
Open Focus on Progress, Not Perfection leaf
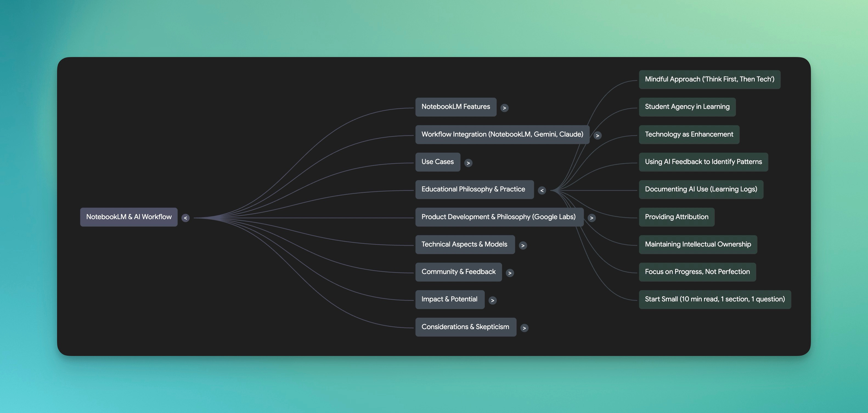coord(697,272)
